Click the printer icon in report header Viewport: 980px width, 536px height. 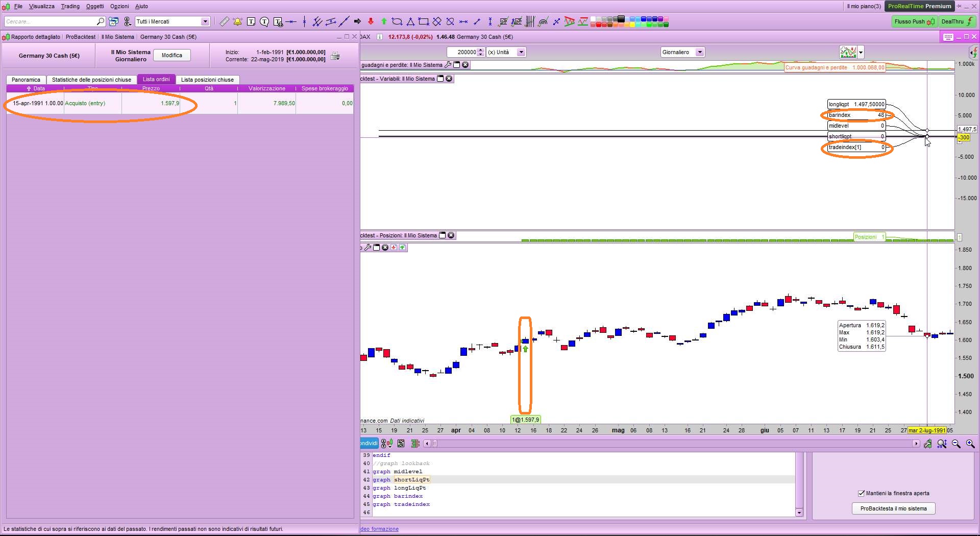pos(335,56)
